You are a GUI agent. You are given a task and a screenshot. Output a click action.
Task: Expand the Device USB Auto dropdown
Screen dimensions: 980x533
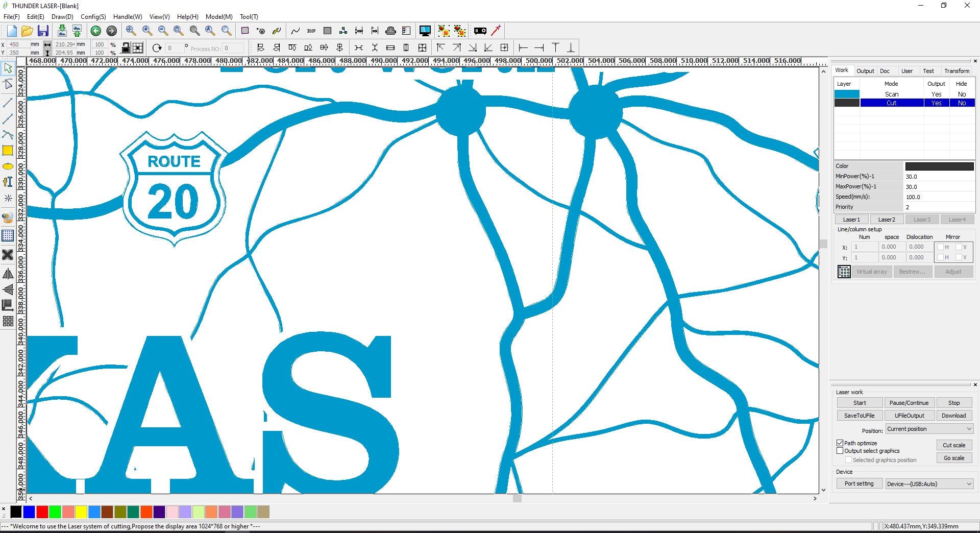(x=929, y=484)
